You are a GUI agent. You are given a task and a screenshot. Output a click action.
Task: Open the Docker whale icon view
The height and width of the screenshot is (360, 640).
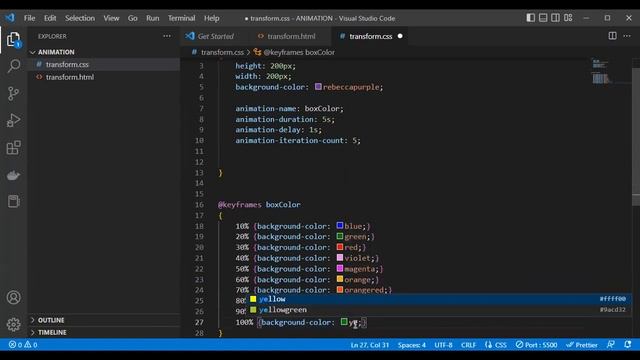13,176
